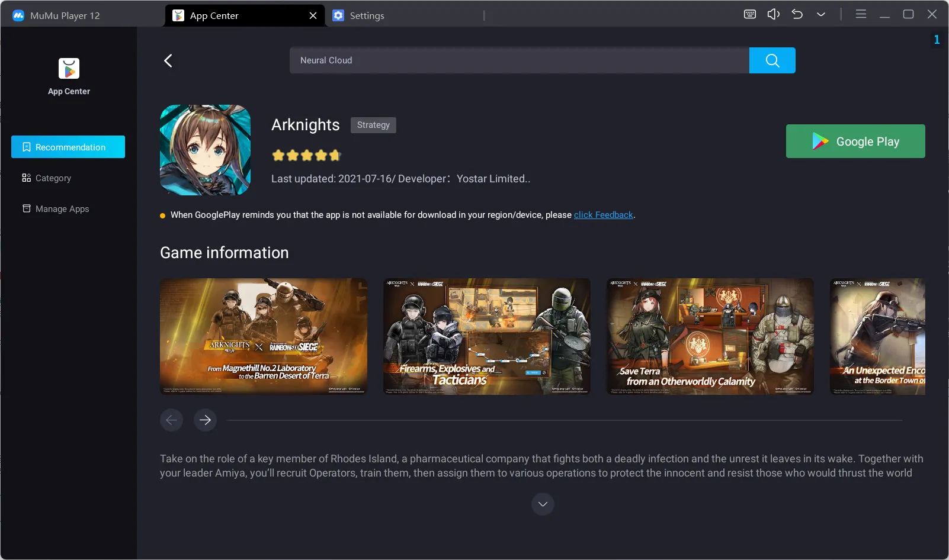Select Category in the sidebar
Screen dimensions: 949x560
click(53, 178)
